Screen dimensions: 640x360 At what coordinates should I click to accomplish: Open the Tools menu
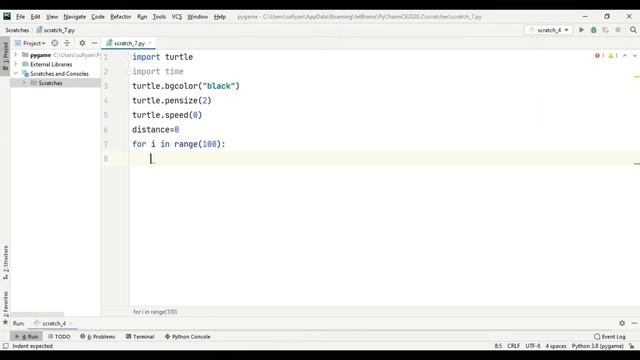[159, 17]
